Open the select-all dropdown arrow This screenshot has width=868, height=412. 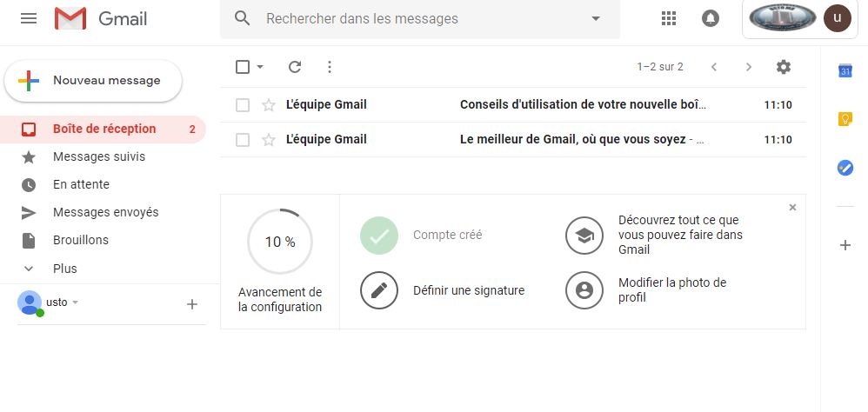[260, 67]
